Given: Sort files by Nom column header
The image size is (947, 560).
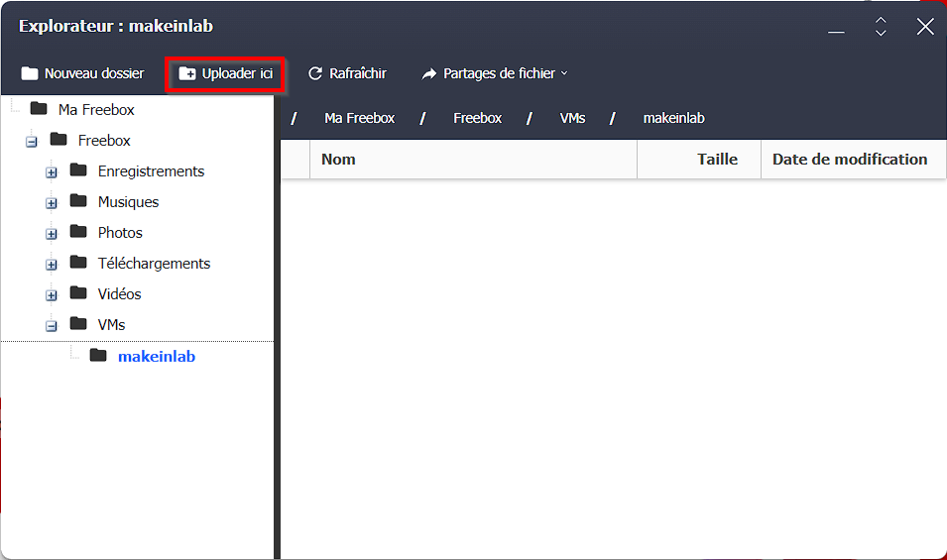Looking at the screenshot, I should pos(338,160).
